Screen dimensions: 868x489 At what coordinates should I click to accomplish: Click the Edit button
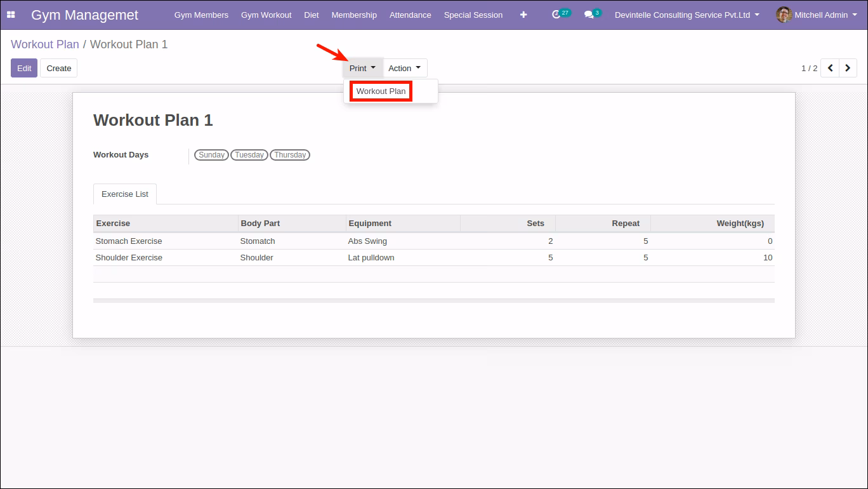coord(24,68)
